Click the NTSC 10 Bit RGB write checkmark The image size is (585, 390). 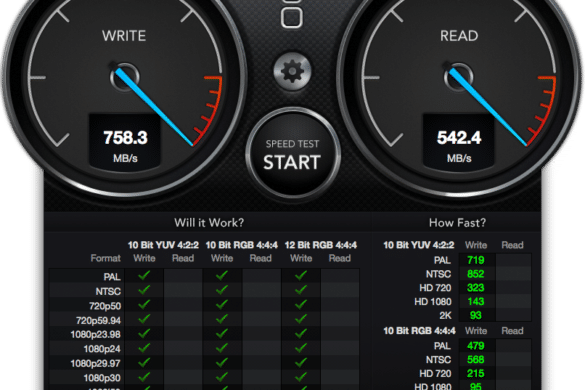[x=222, y=290]
